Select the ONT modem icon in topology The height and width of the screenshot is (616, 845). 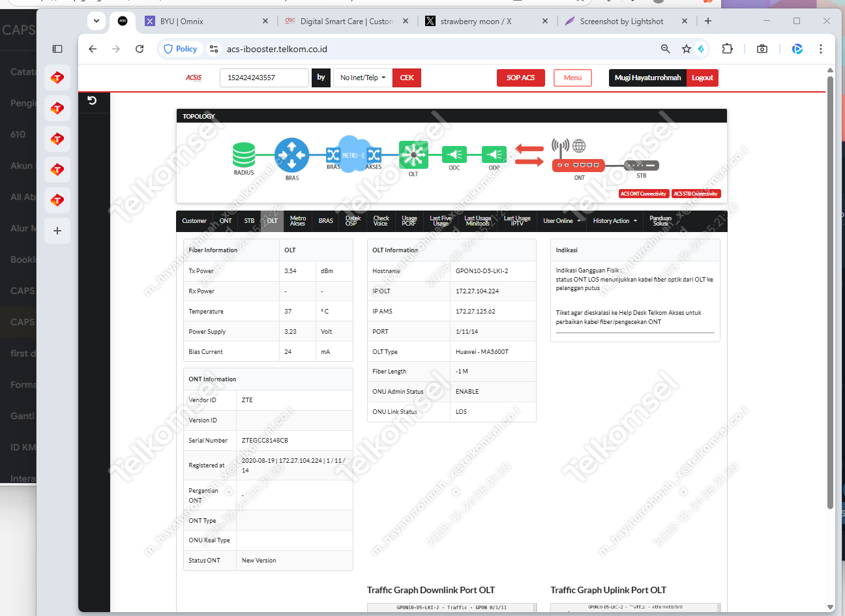click(x=578, y=166)
